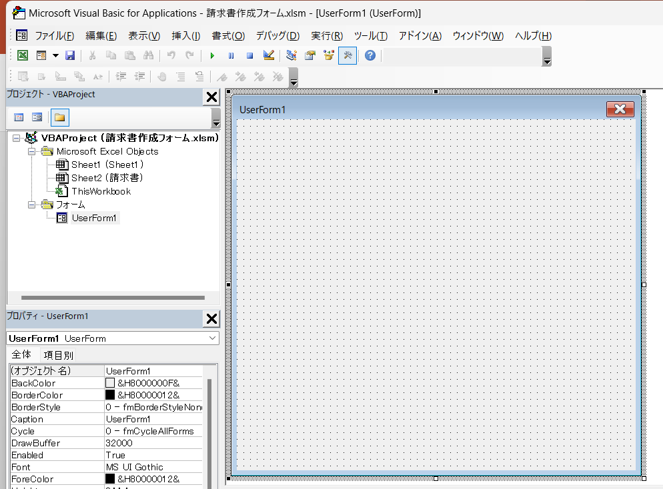Select ThisWorkbook in the project tree
Image resolution: width=663 pixels, height=489 pixels.
click(x=100, y=191)
